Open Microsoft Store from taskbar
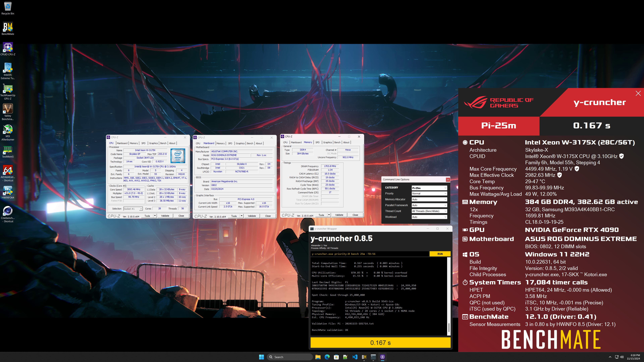 click(336, 357)
